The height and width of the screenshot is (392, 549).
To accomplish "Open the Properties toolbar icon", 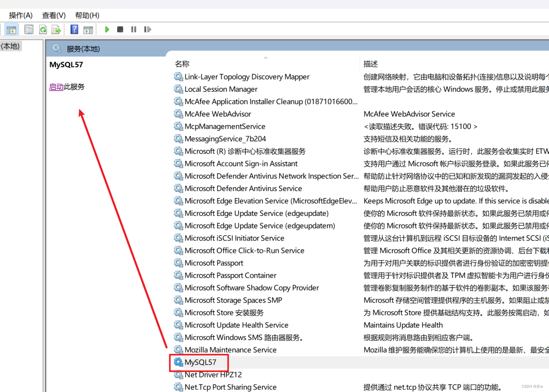I will click(29, 30).
